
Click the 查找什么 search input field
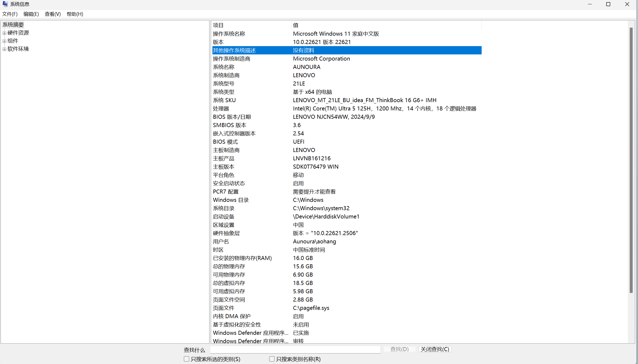[x=295, y=349]
